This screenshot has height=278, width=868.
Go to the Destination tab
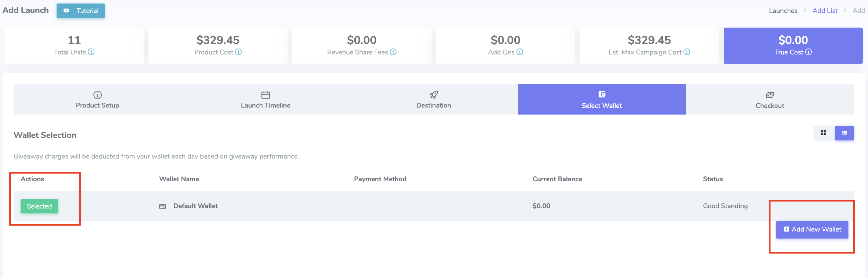[434, 100]
